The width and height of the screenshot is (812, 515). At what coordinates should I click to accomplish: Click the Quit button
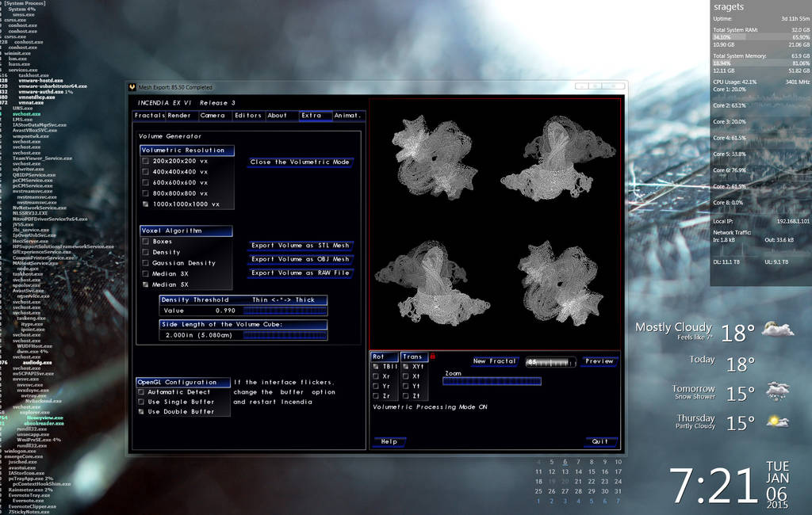(x=601, y=442)
